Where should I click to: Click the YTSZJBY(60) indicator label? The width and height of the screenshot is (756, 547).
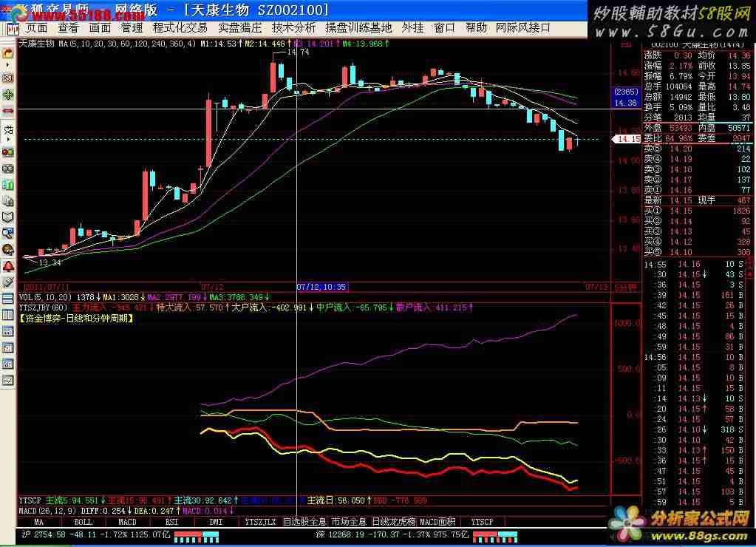43,308
